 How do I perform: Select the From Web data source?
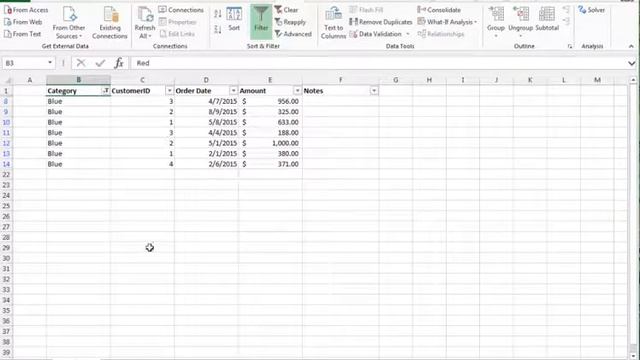tap(23, 22)
